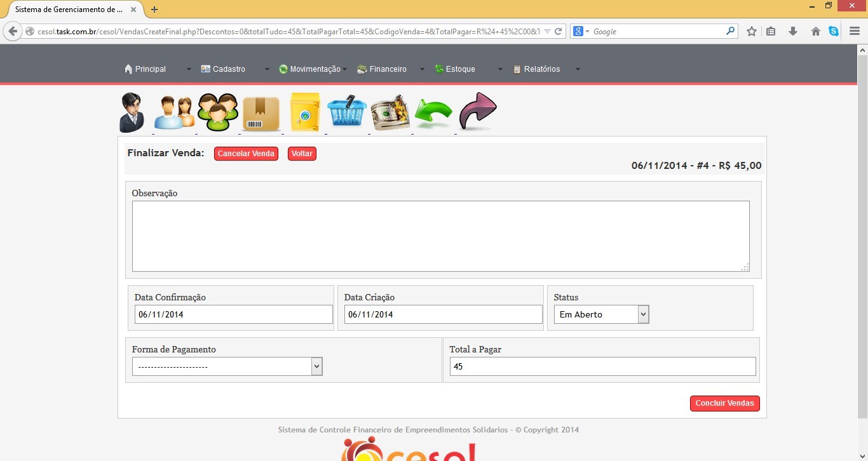The image size is (868, 461).
Task: Click the yellow safe icon
Action: (305, 112)
